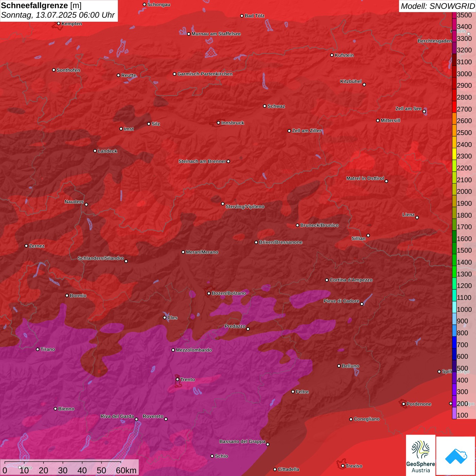The image size is (476, 476).
Task: Click the Zernez marker dot
Action: (27, 246)
